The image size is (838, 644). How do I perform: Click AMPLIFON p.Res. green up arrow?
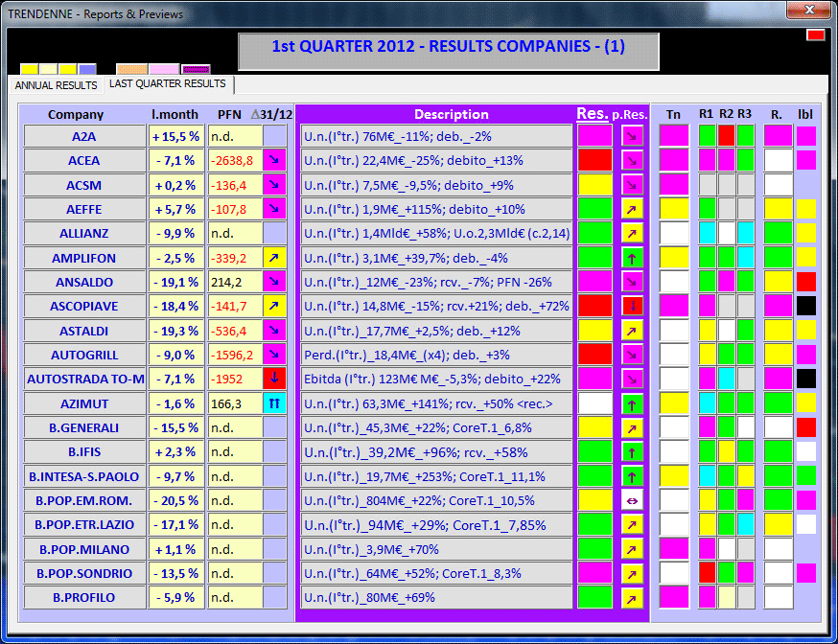tap(632, 258)
